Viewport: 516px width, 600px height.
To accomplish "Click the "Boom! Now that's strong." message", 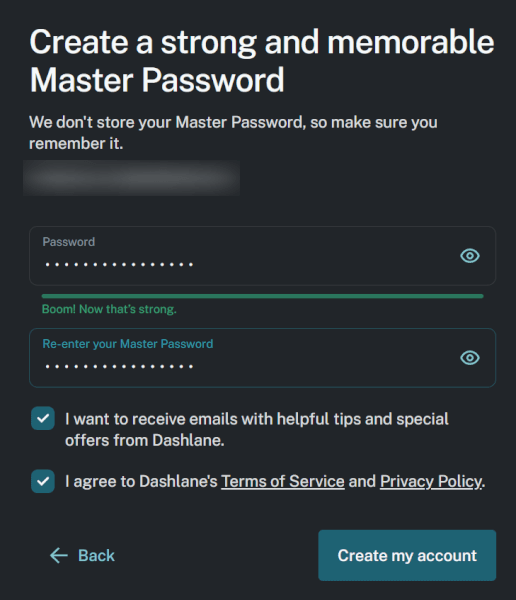I will (x=109, y=309).
